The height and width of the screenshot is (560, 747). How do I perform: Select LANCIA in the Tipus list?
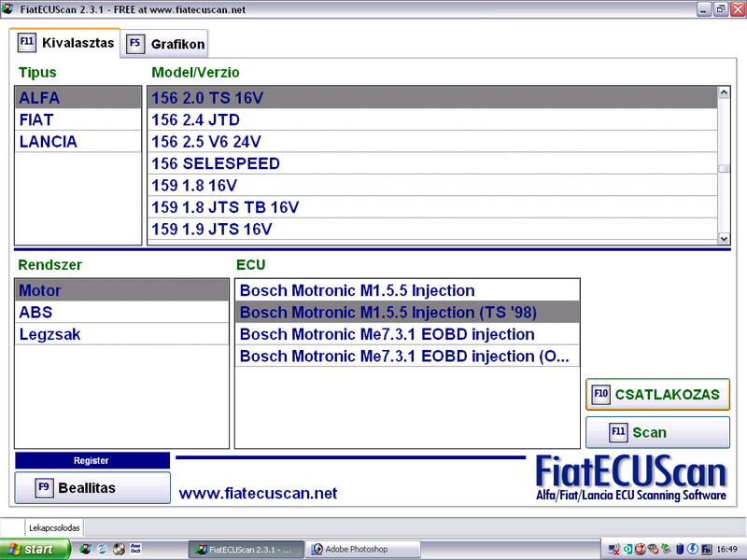click(x=78, y=142)
